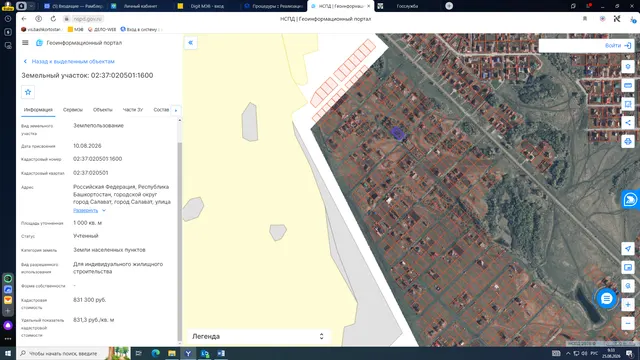This screenshot has width=640, height=360.
Task: Show hidden system tray icons
Action: 568,353
